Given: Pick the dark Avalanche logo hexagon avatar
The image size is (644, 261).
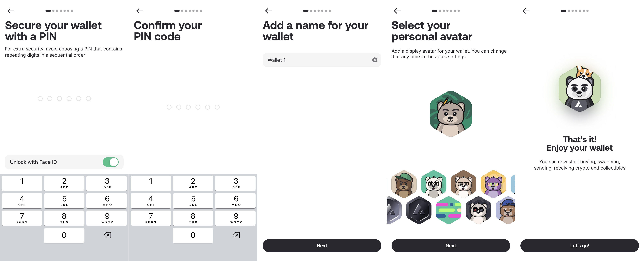Looking at the screenshot, I should point(419,210).
